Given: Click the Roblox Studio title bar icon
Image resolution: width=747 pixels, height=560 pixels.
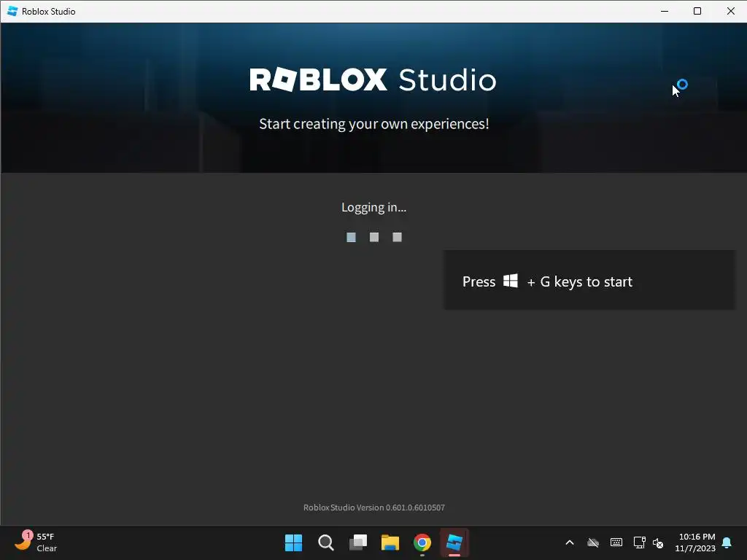Looking at the screenshot, I should pyautogui.click(x=12, y=11).
